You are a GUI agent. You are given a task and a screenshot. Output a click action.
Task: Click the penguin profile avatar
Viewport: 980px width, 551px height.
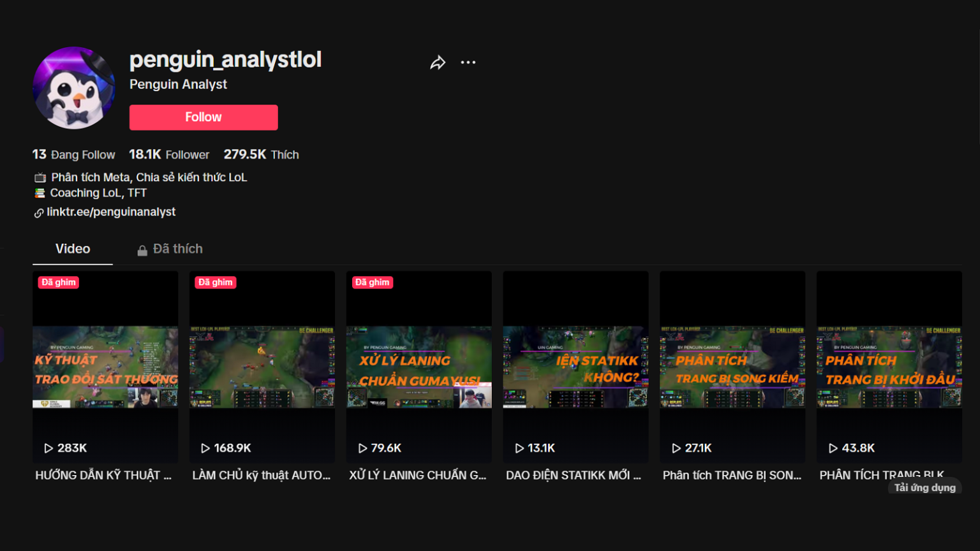pos(74,88)
